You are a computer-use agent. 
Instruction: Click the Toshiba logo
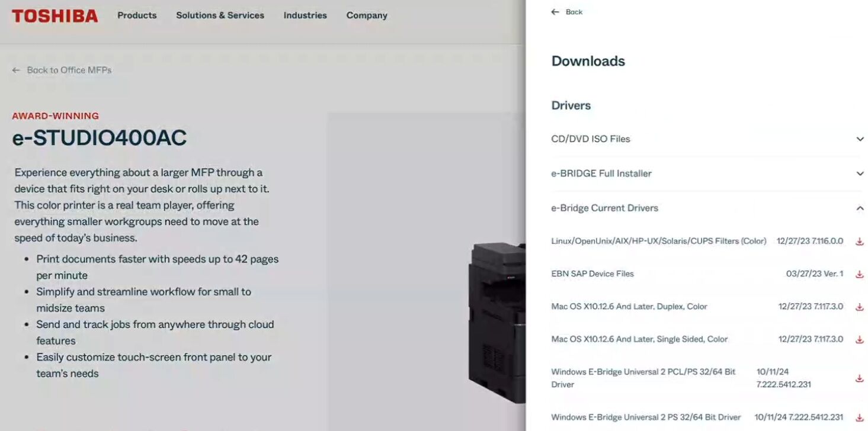(55, 16)
